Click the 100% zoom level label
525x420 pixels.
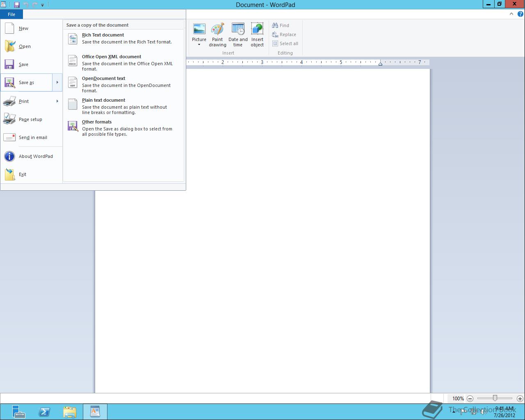point(458,399)
